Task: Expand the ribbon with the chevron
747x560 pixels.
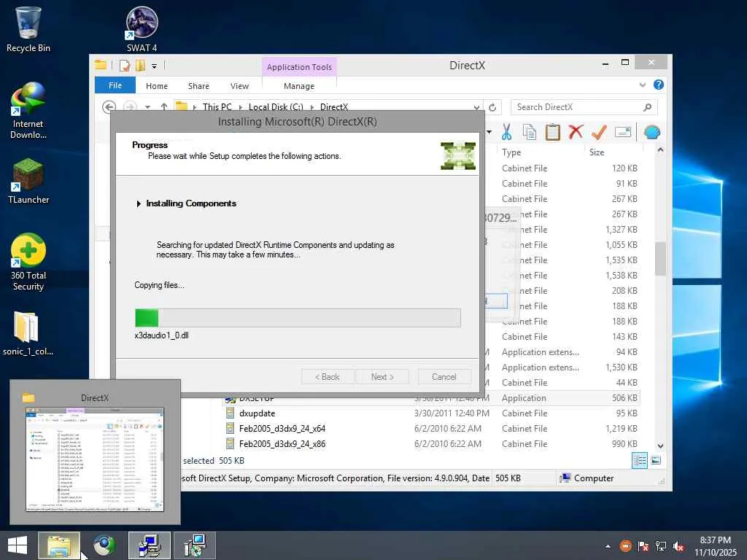Action: [x=642, y=85]
